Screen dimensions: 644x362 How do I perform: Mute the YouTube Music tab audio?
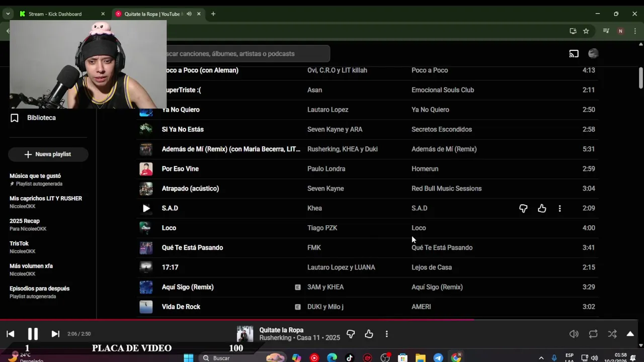tap(189, 14)
